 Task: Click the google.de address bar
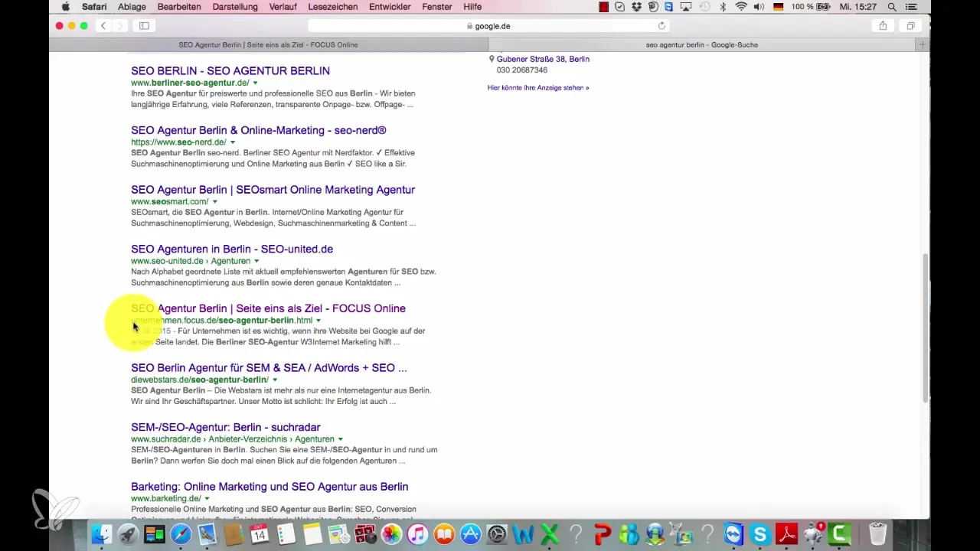point(490,25)
